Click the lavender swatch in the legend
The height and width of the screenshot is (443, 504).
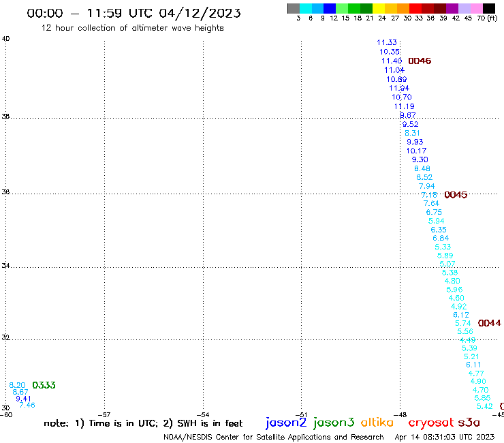coord(464,8)
